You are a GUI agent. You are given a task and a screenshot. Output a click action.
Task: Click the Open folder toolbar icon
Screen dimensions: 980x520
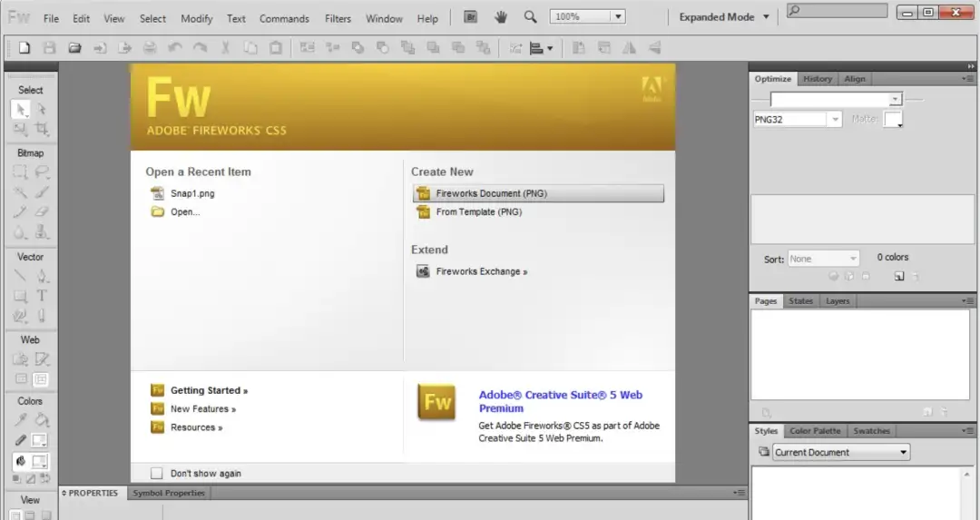74,47
